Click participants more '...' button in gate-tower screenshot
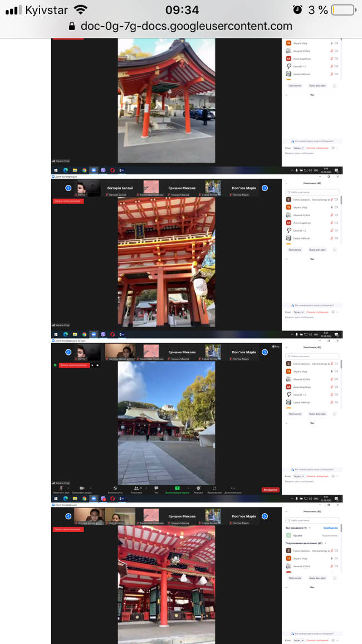Viewport: 362px width, 644px height. click(x=335, y=250)
